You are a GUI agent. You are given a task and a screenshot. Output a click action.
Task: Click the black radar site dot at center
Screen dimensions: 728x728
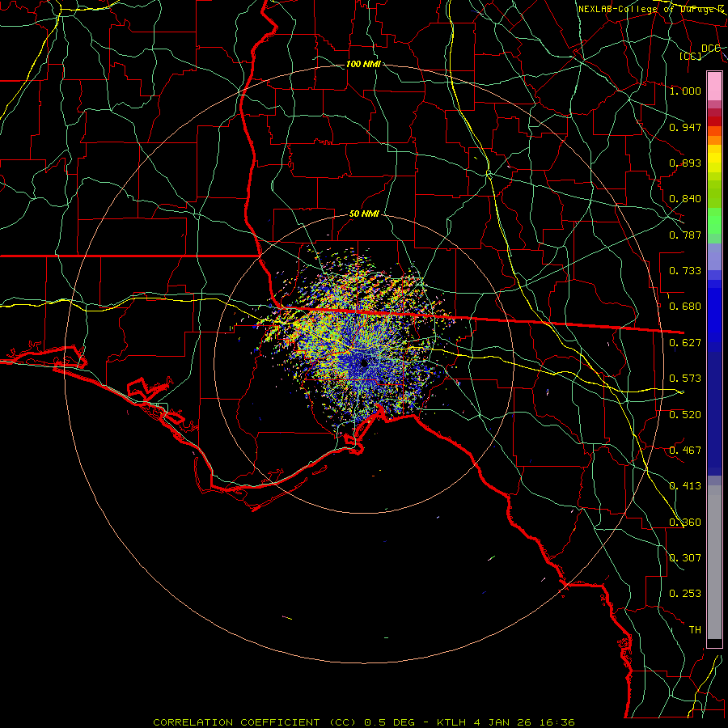pos(363,362)
